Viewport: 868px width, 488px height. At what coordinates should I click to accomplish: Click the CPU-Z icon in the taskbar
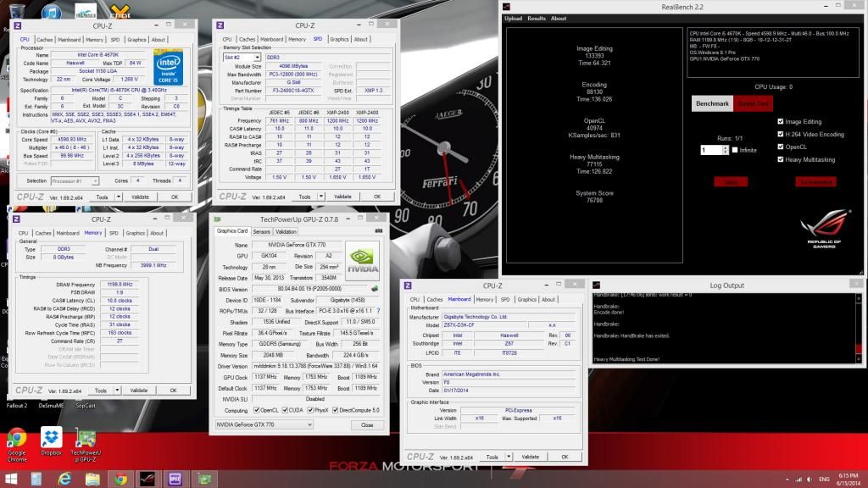[x=175, y=479]
